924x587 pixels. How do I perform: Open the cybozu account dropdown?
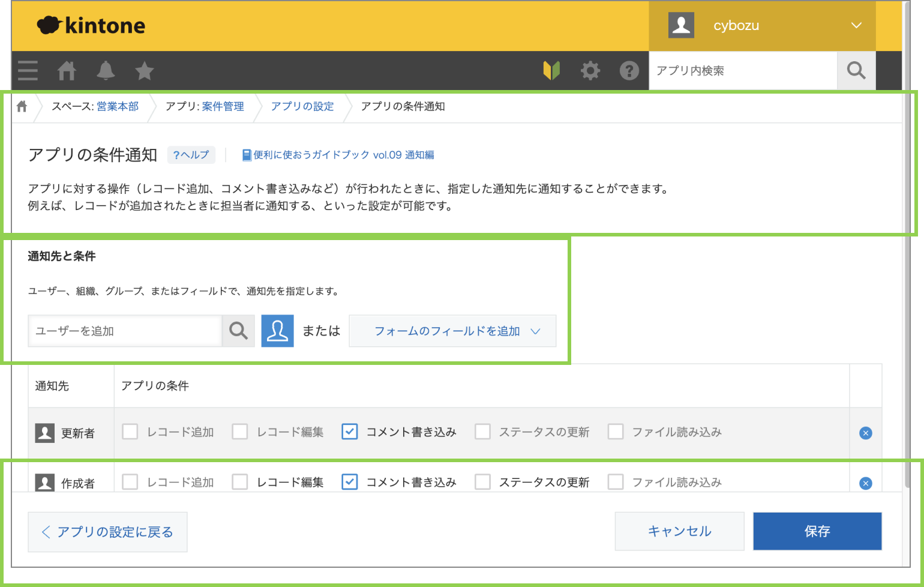click(762, 25)
